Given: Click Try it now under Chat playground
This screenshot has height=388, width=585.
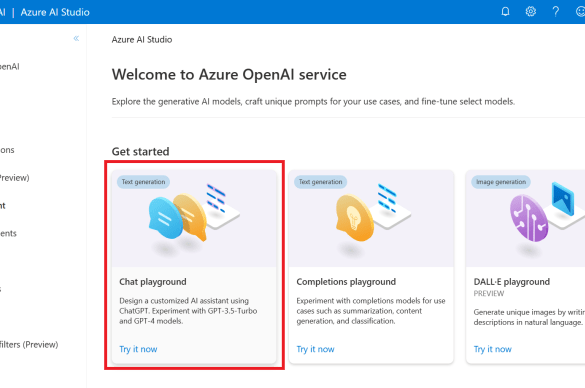Looking at the screenshot, I should pos(138,349).
